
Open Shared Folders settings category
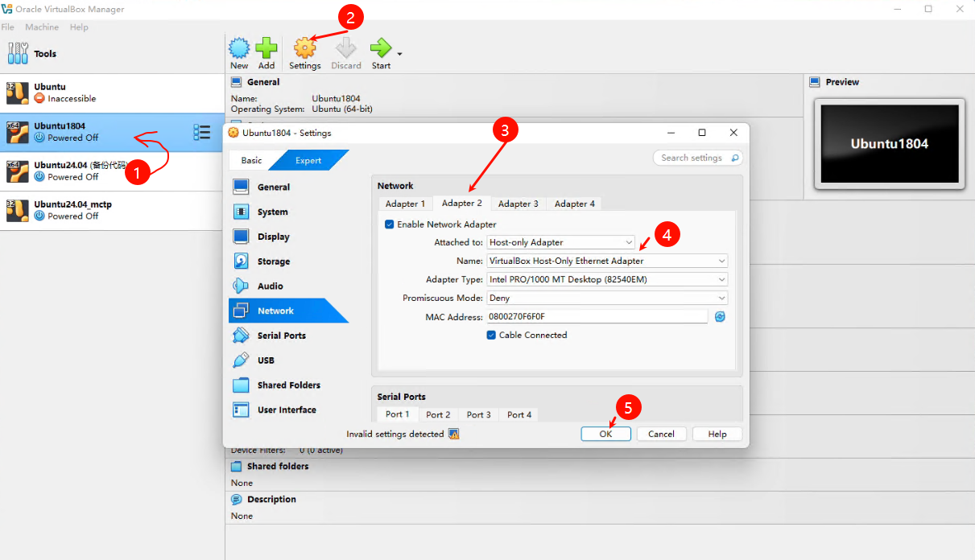[287, 385]
